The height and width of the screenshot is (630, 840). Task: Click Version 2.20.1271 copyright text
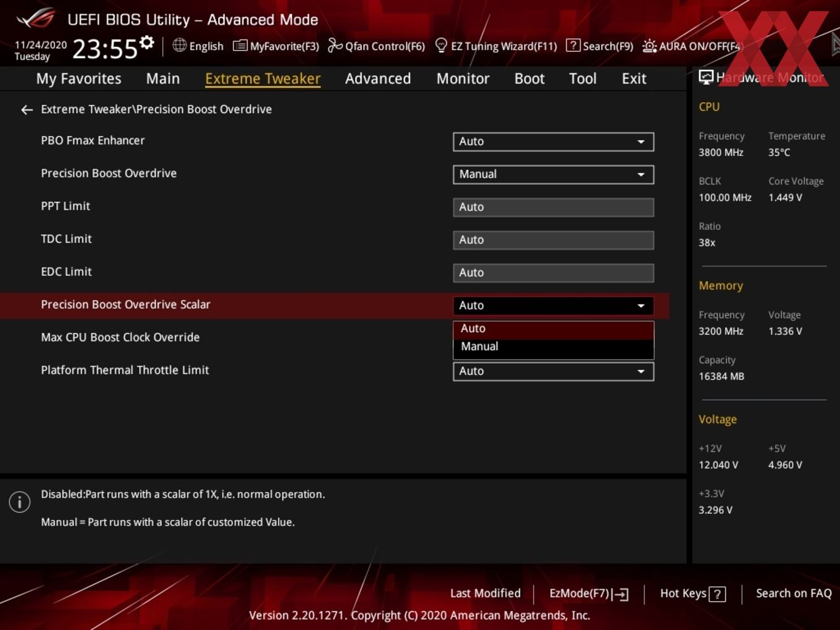[x=419, y=615]
